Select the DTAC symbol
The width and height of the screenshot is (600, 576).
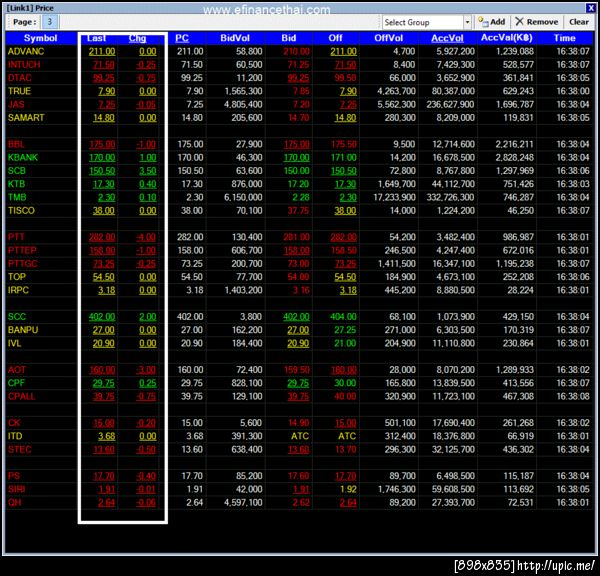20,78
